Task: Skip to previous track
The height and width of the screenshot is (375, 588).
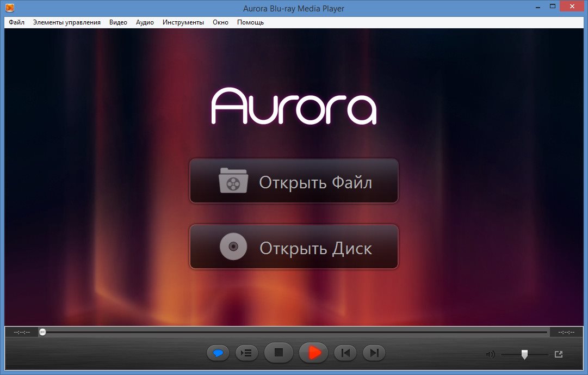Action: point(345,353)
